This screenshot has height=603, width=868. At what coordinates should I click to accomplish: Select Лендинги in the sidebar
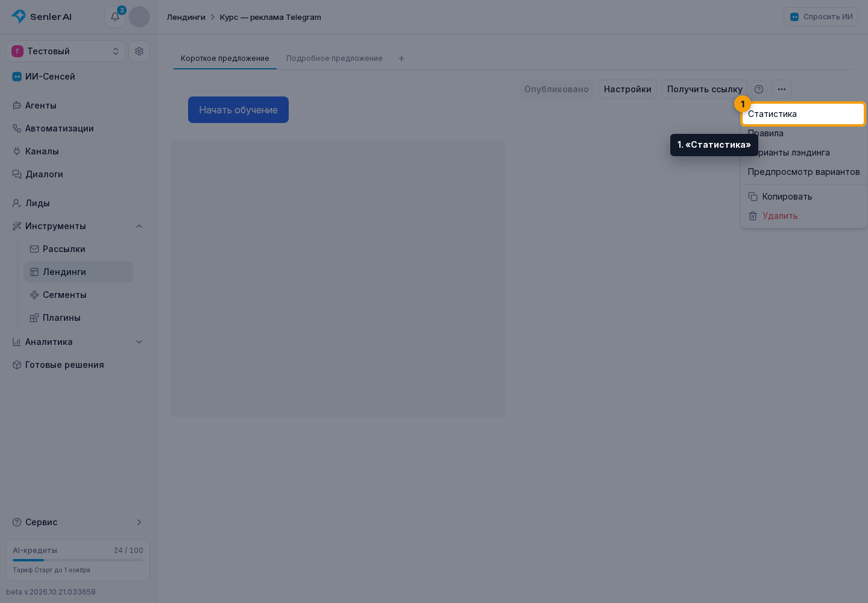click(x=78, y=272)
